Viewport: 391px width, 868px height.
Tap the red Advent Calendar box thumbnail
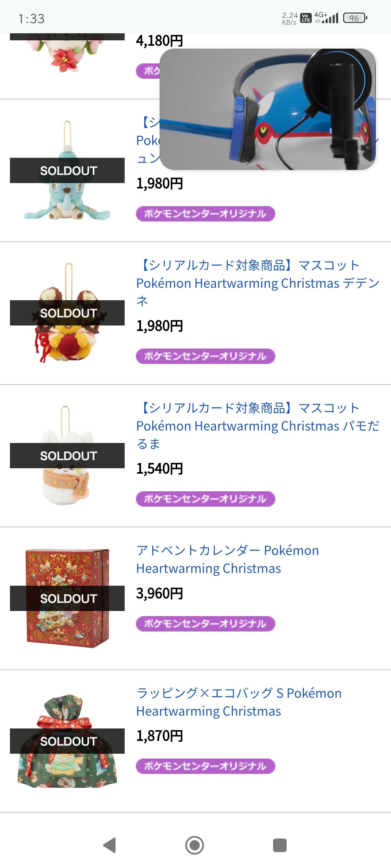coord(68,598)
